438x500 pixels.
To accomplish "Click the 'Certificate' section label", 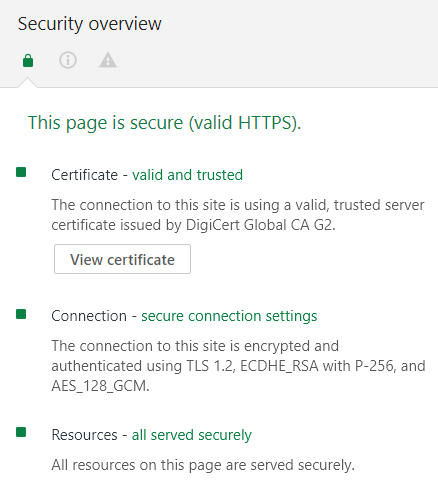I will pyautogui.click(x=85, y=175).
